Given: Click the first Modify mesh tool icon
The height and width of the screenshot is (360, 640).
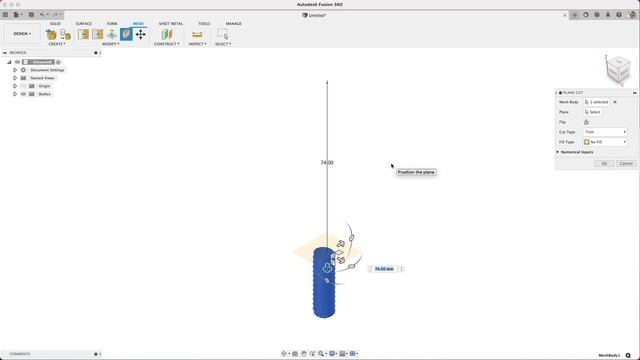Looking at the screenshot, I should [x=83, y=34].
